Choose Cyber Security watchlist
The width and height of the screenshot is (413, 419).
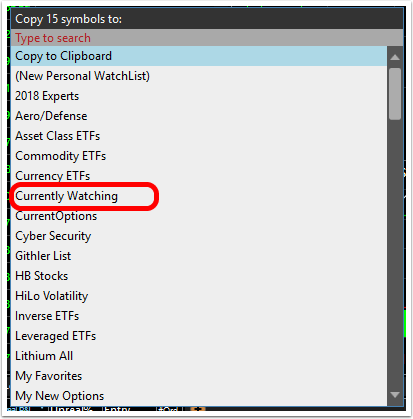click(x=199, y=236)
